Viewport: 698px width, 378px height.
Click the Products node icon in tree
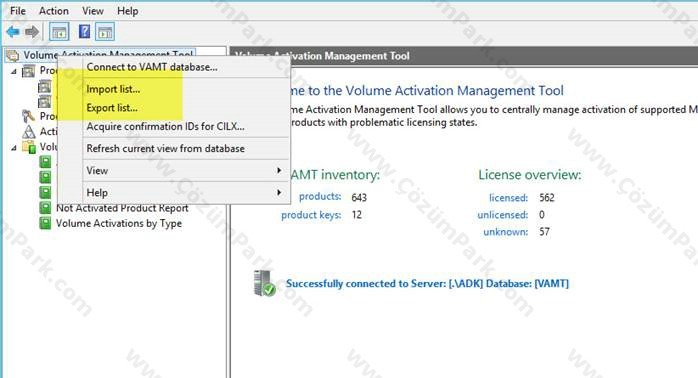coord(28,71)
